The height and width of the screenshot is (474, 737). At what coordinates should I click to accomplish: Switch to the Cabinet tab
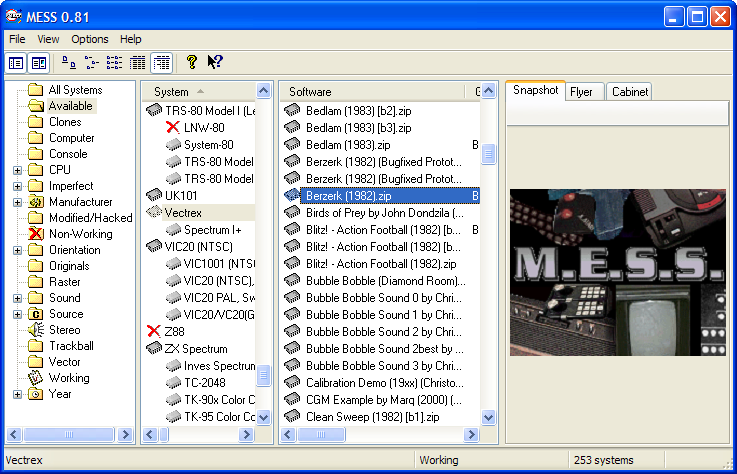click(x=630, y=92)
